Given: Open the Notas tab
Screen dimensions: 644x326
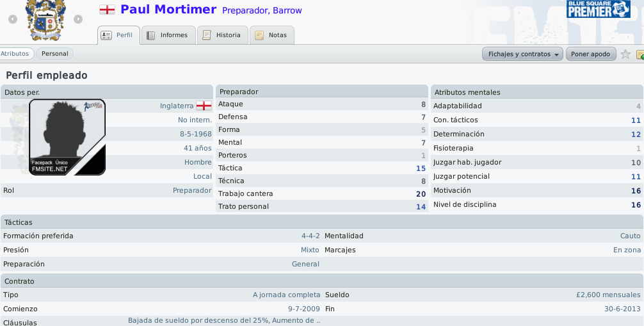Looking at the screenshot, I should point(272,35).
